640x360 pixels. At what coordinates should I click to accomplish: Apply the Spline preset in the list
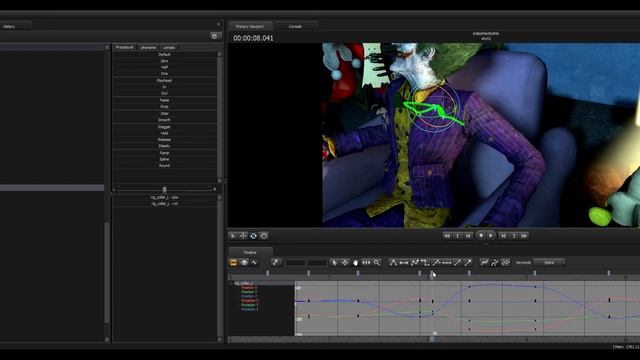[164, 159]
